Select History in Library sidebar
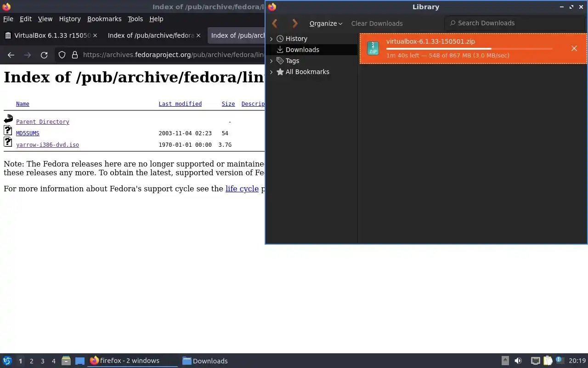The width and height of the screenshot is (588, 368). click(296, 39)
